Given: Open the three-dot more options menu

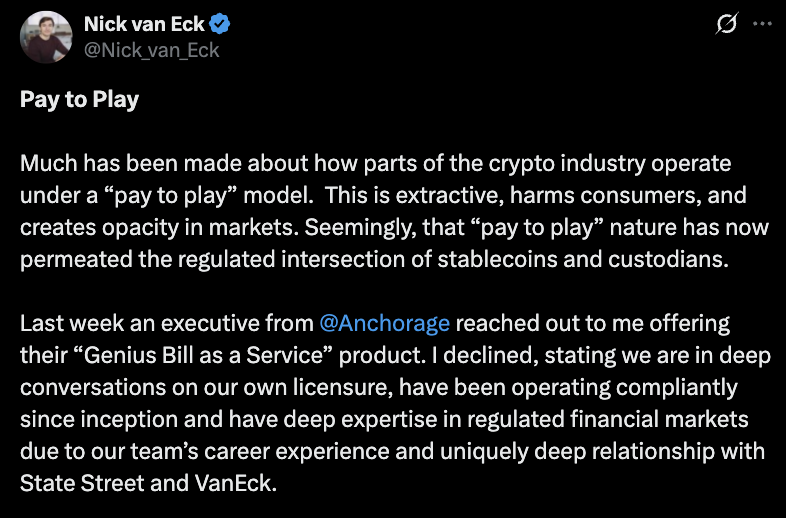Looking at the screenshot, I should (762, 25).
